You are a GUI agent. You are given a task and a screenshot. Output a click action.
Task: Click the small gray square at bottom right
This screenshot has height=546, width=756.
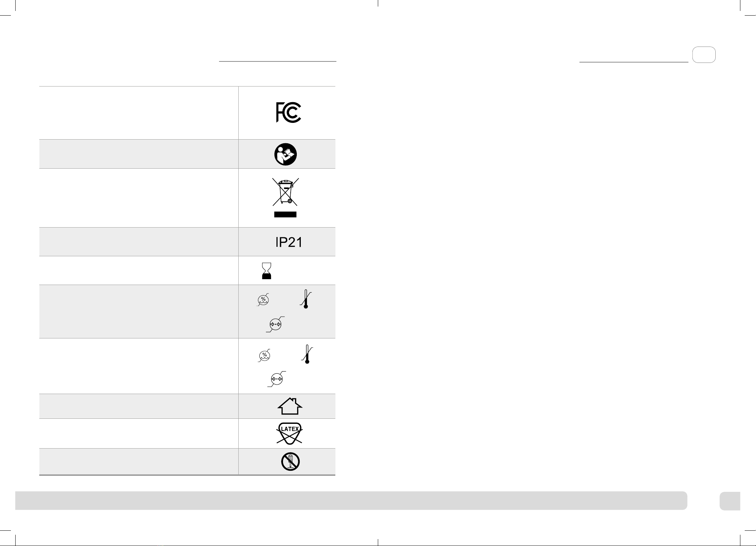point(730,501)
